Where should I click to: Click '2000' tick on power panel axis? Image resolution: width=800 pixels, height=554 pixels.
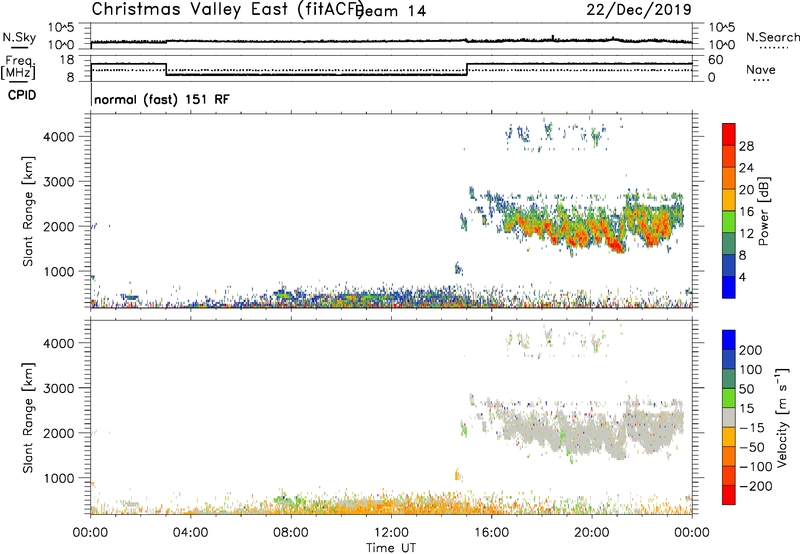[x=59, y=226]
